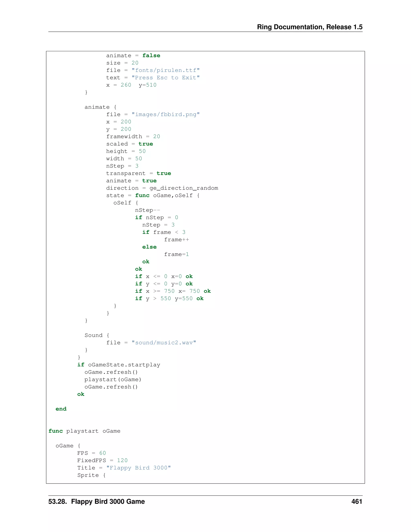The width and height of the screenshot is (411, 532).
Task: Click the page number '461'
Action: coord(357,501)
